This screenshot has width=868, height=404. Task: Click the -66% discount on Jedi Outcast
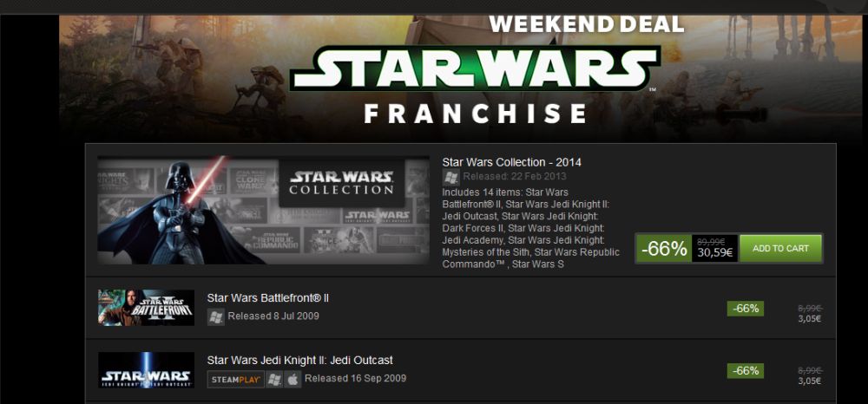point(745,371)
